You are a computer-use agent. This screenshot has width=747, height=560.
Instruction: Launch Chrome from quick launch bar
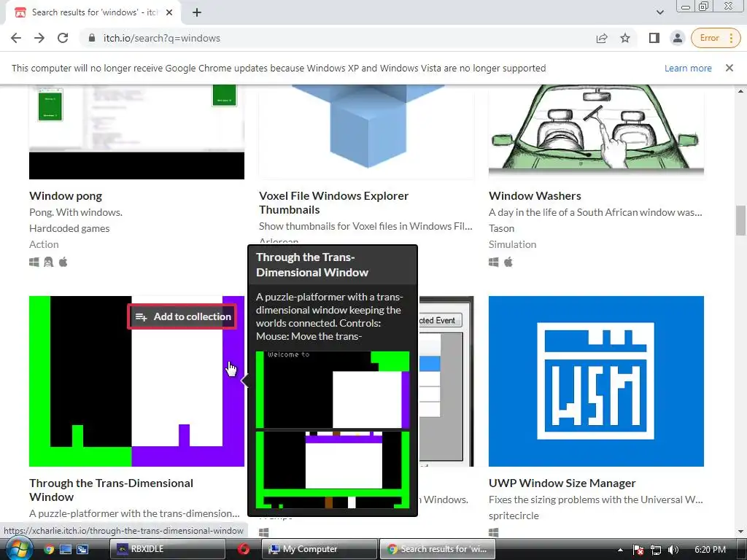pyautogui.click(x=49, y=549)
